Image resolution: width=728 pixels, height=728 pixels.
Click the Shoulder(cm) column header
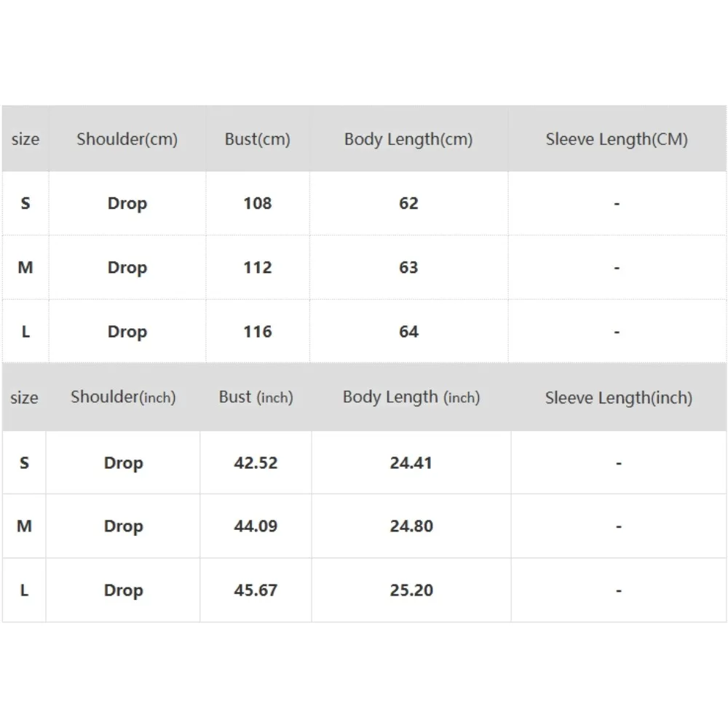pyautogui.click(x=127, y=139)
